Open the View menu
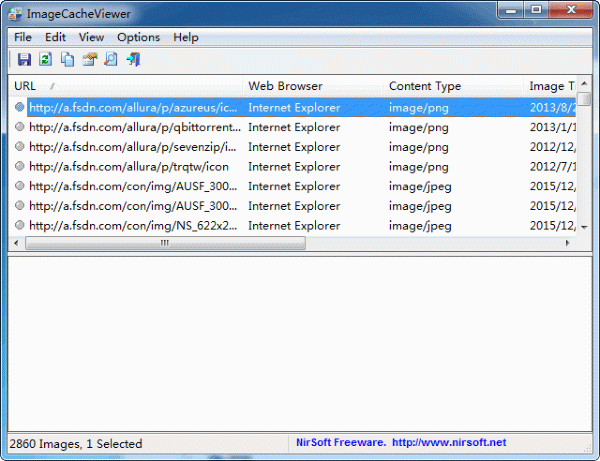The height and width of the screenshot is (461, 600). (91, 37)
